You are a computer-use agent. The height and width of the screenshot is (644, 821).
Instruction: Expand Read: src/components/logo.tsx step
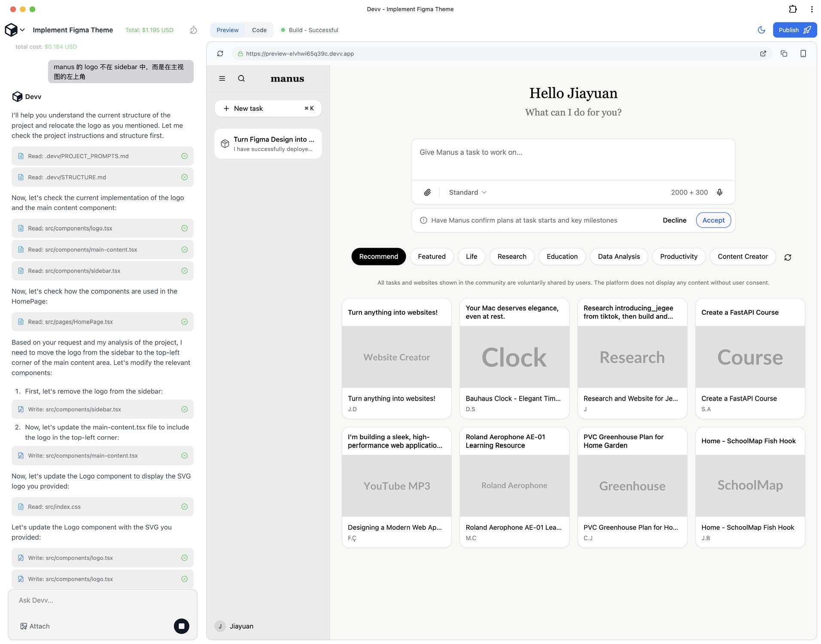coord(102,228)
